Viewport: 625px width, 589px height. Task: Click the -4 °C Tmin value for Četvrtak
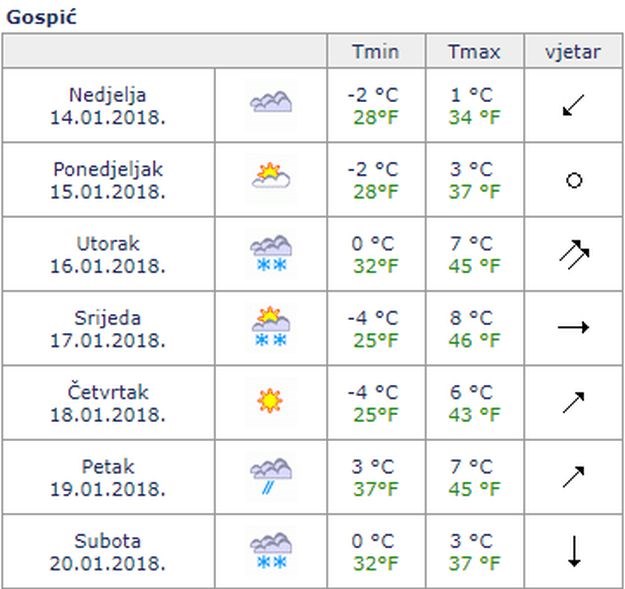[373, 393]
